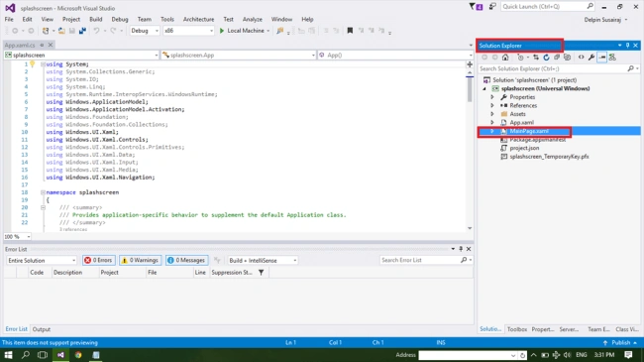Switch to the Output tab

click(42, 329)
